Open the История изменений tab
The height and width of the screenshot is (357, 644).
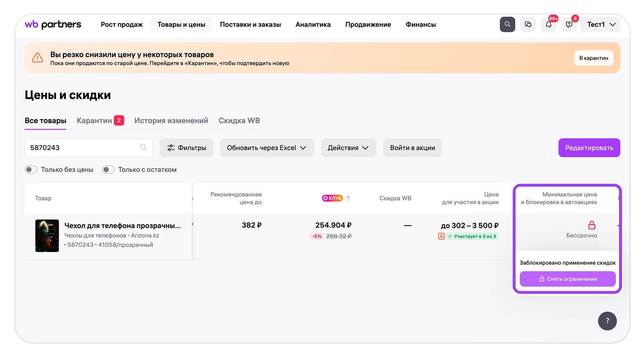coord(171,121)
